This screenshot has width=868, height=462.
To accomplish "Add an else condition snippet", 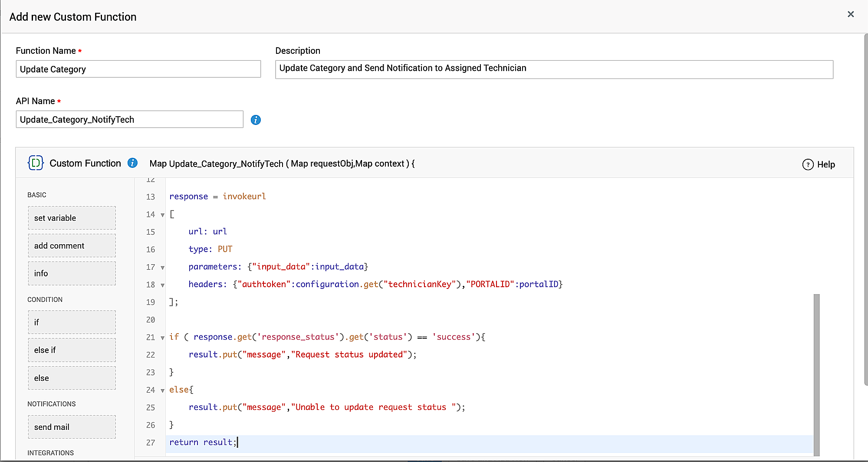I will (x=72, y=378).
